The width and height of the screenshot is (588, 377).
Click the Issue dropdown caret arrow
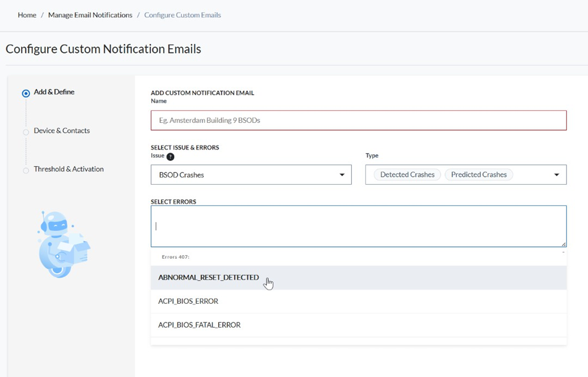click(342, 175)
